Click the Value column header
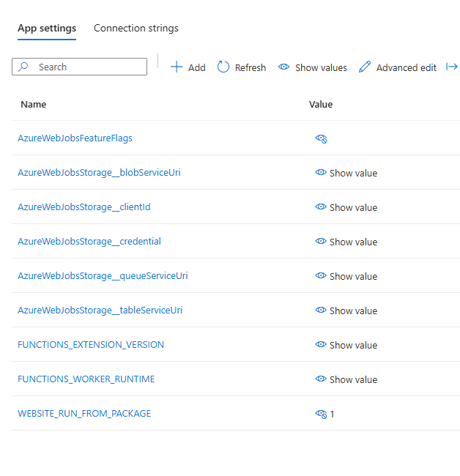Image resolution: width=460 pixels, height=476 pixels. [321, 105]
